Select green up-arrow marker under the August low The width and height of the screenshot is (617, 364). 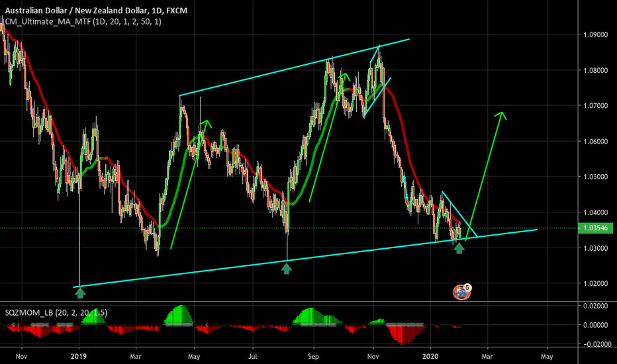click(x=287, y=269)
